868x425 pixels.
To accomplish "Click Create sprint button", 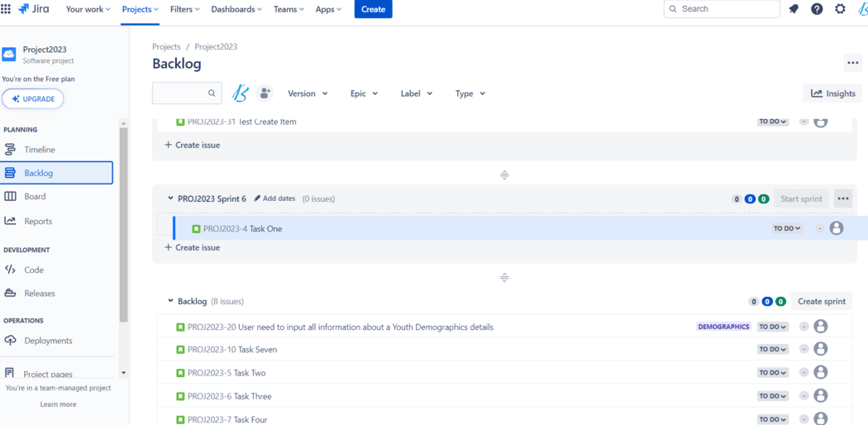I will (x=822, y=301).
